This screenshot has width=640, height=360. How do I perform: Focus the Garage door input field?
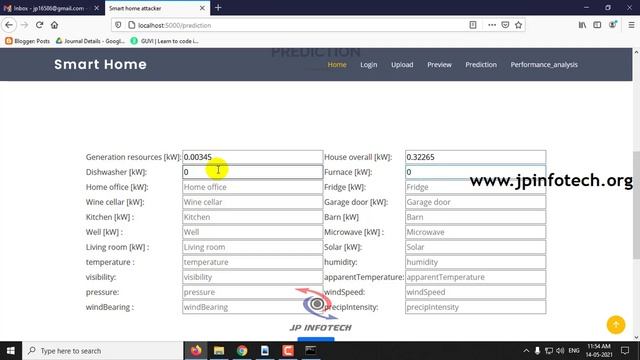[475, 202]
